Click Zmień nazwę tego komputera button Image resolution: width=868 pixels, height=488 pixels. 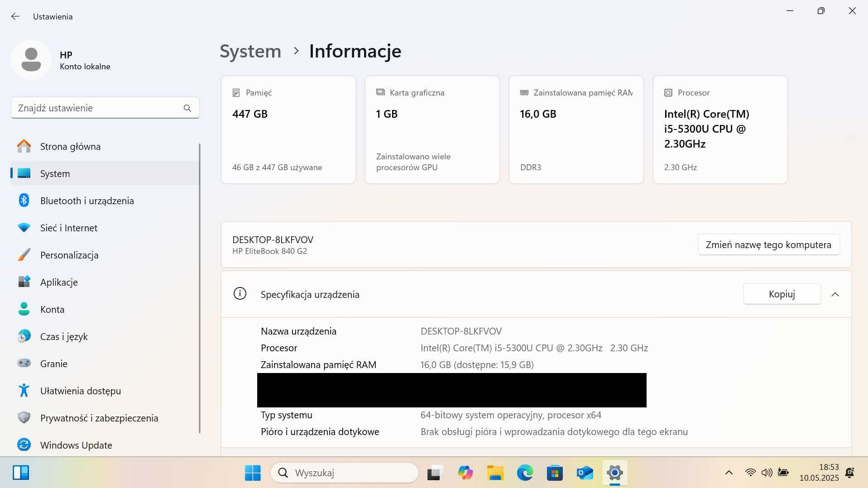coord(768,244)
